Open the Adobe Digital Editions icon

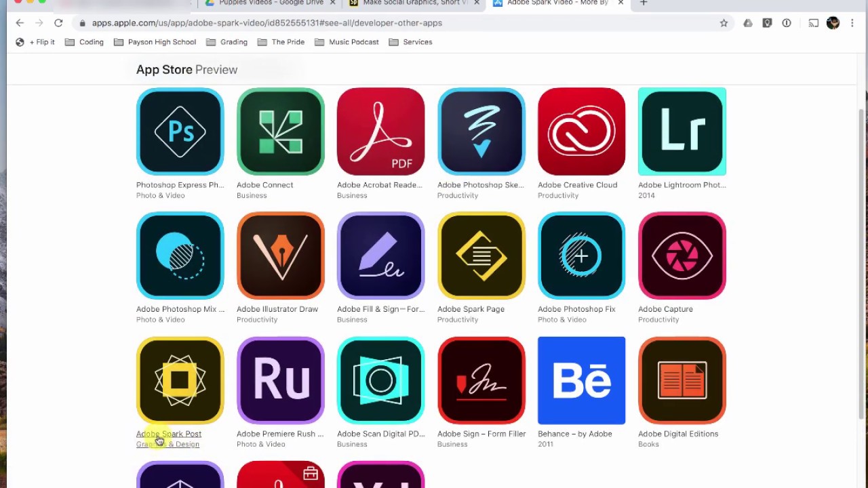coord(682,380)
